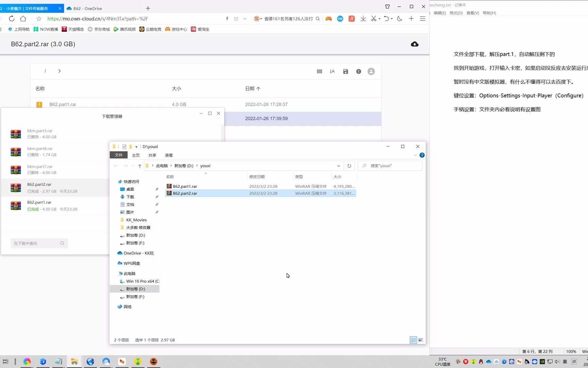Select 桌面 in Explorer quick access
Screen dimensions: 588x368
click(x=130, y=189)
